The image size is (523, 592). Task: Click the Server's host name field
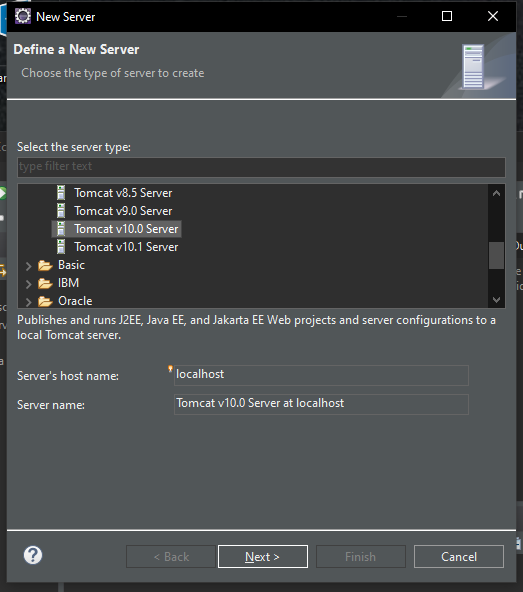pyautogui.click(x=321, y=375)
